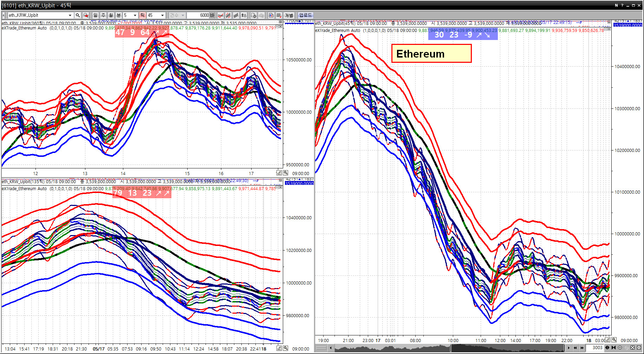Image resolution: width=644 pixels, height=354 pixels.
Task: Click the zoom magnifier in right chart
Action: (x=614, y=340)
